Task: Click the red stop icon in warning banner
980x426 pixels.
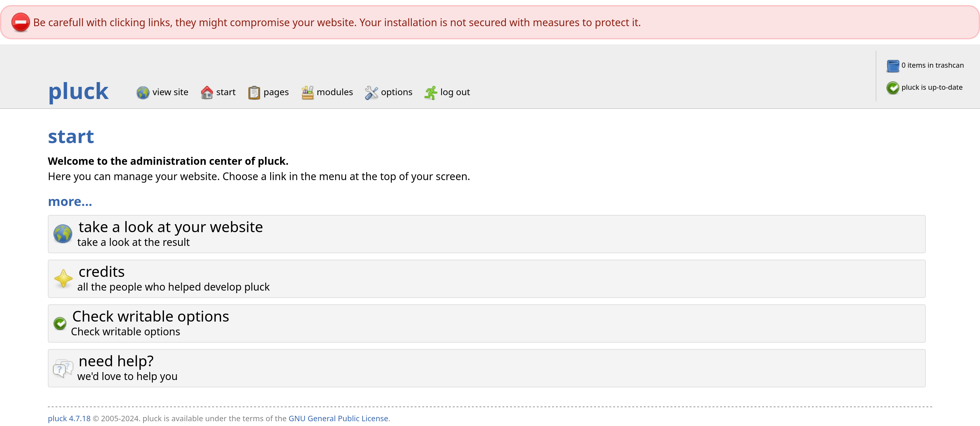Action: pyautogui.click(x=20, y=22)
